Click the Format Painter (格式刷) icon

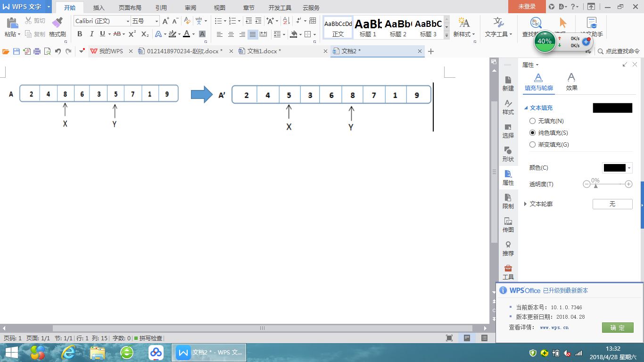point(57,23)
